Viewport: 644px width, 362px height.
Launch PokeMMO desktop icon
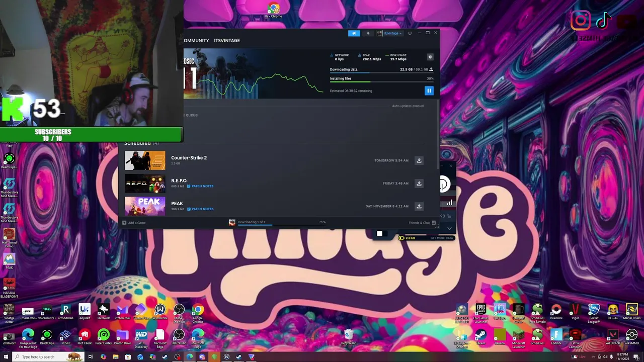[x=631, y=337]
